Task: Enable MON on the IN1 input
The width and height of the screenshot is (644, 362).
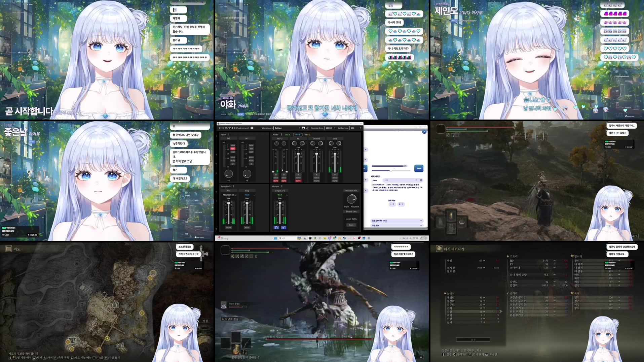Action: pos(233,145)
